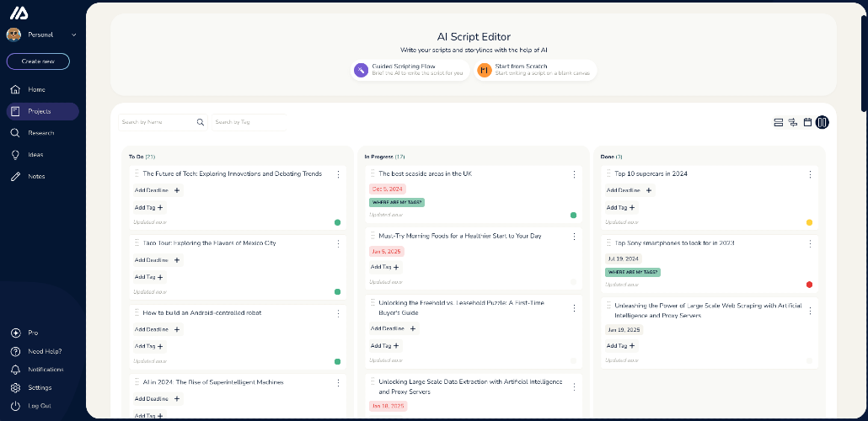
Task: Switch to calendar view icon
Action: tap(807, 122)
